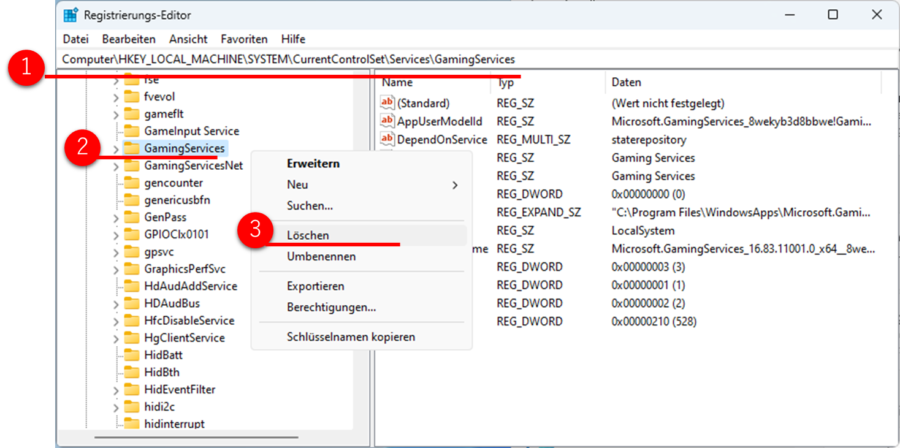This screenshot has height=448, width=900.
Task: Click the HDAudBus folder icon
Action: 132,303
